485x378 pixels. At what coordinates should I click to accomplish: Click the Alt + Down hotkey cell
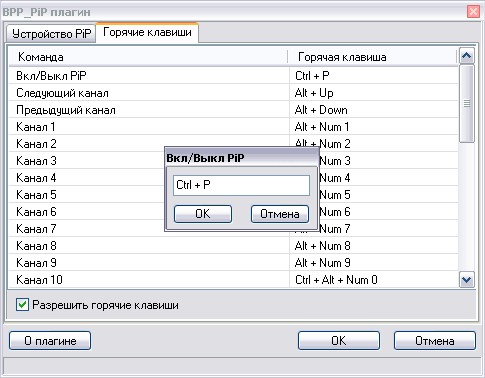coord(374,110)
